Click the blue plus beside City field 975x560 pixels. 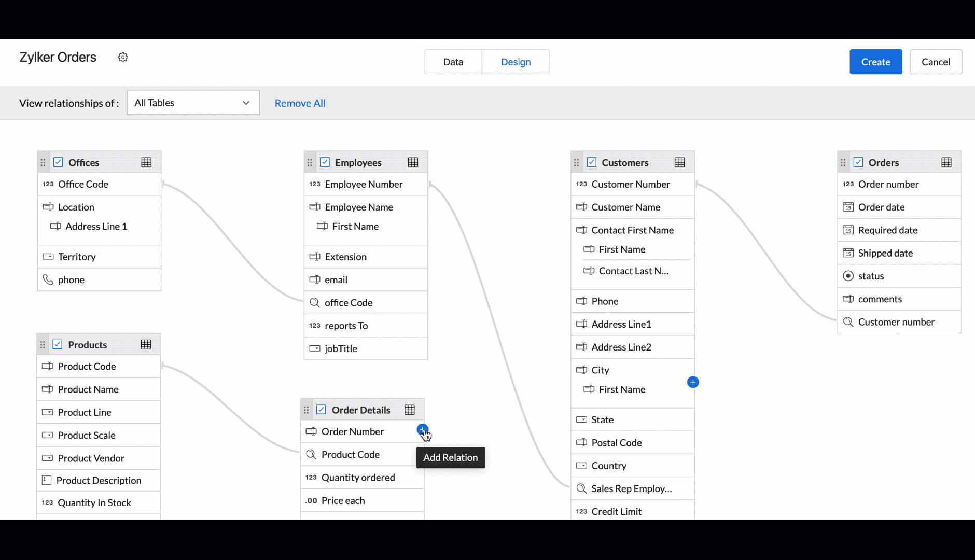[x=693, y=383]
